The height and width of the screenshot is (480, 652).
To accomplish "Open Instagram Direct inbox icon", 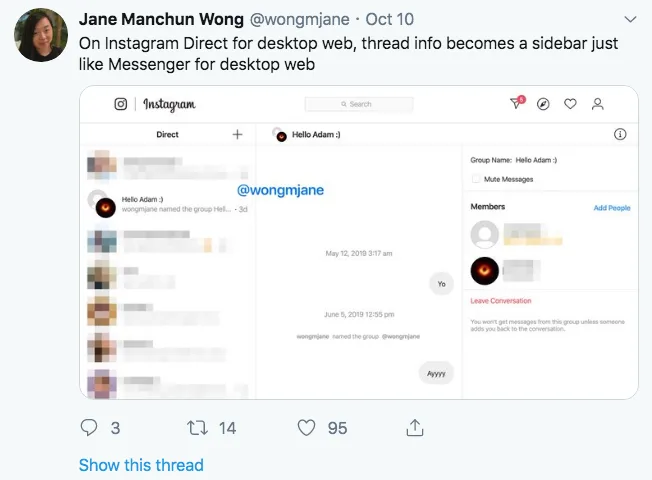I will pos(517,103).
